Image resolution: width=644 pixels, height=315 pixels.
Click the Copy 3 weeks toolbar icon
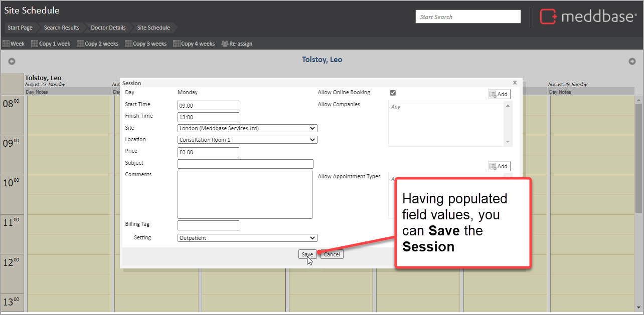[x=128, y=44]
